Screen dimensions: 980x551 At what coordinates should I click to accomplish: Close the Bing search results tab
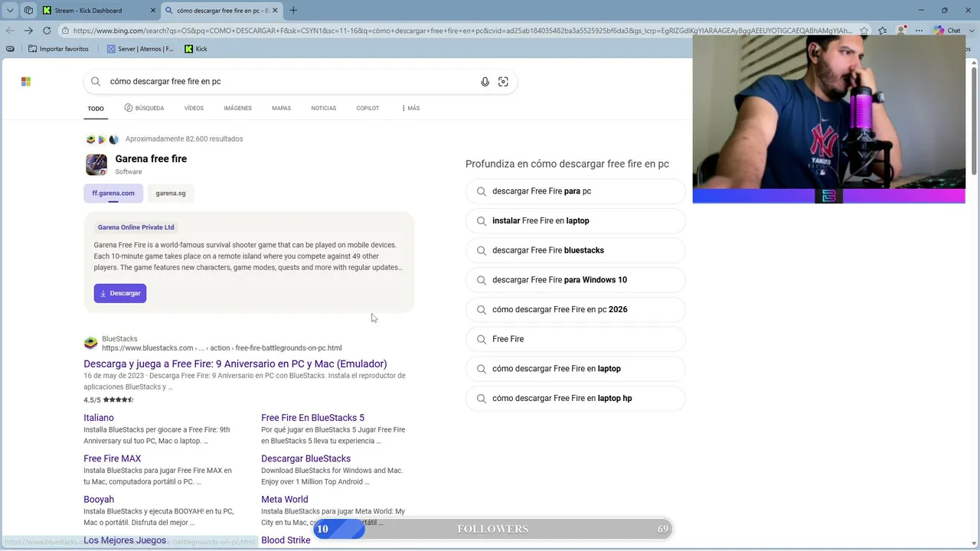275,11
